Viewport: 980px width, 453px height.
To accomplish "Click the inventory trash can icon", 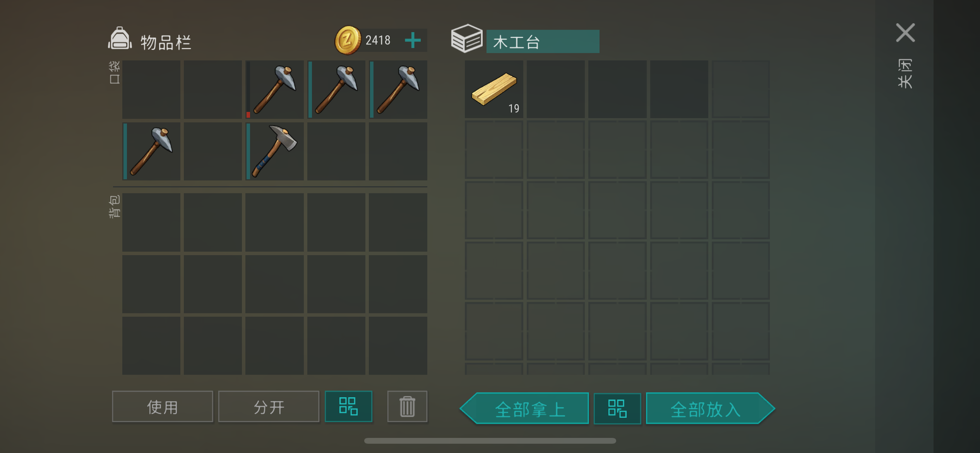I will pos(407,407).
